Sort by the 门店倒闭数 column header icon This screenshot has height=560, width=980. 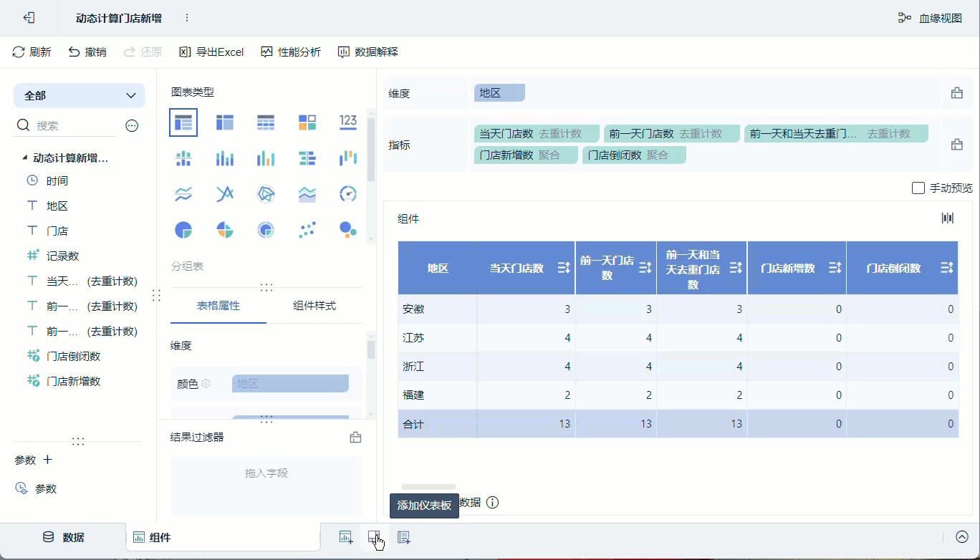pos(947,268)
